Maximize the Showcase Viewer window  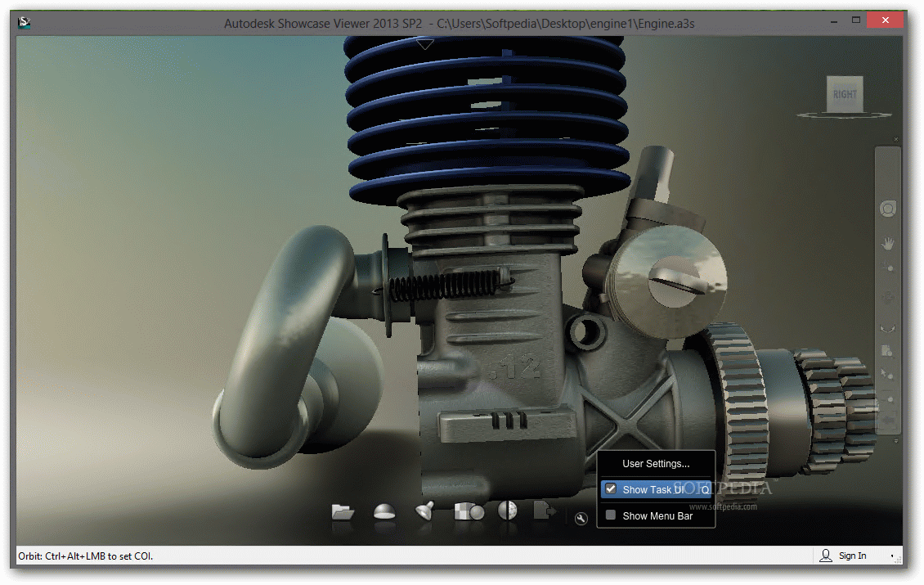pyautogui.click(x=856, y=20)
